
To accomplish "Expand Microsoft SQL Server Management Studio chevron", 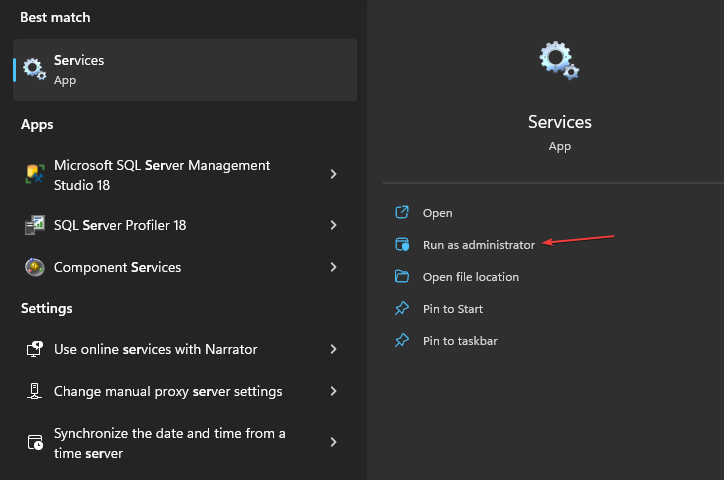I will coord(333,174).
